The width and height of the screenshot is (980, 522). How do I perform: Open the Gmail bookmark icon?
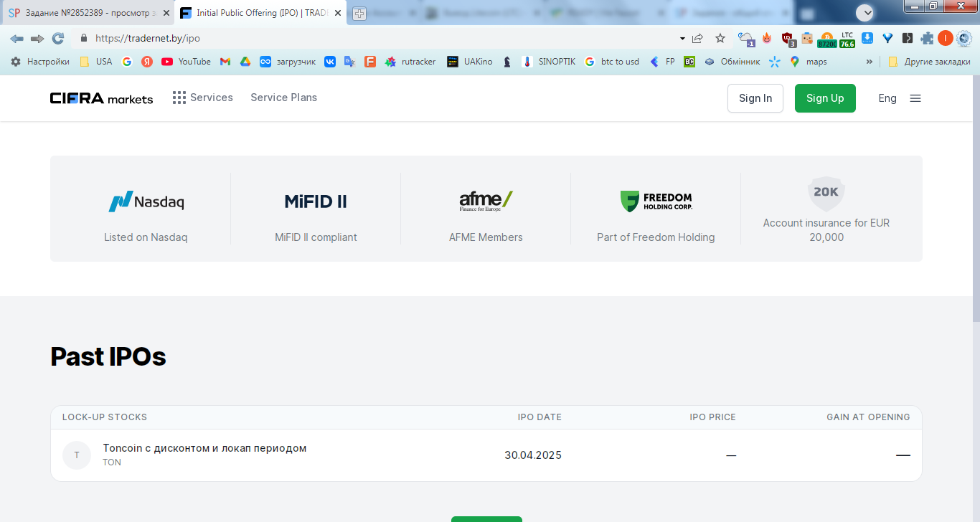pos(225,62)
